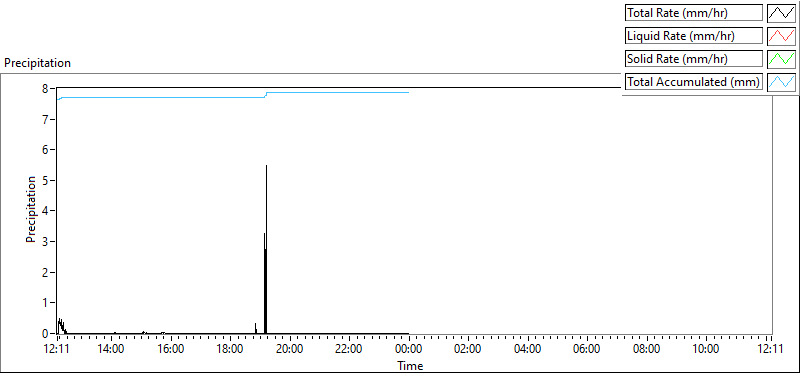
Task: Click the blue accumulated line step-up point
Action: tap(266, 95)
